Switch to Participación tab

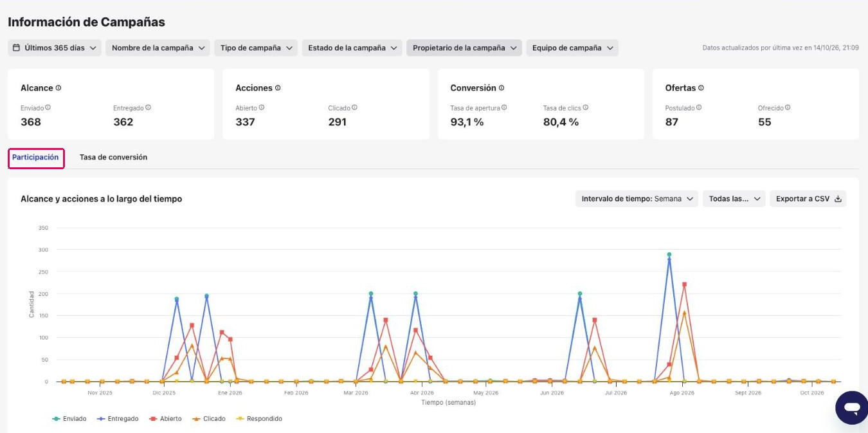[35, 158]
